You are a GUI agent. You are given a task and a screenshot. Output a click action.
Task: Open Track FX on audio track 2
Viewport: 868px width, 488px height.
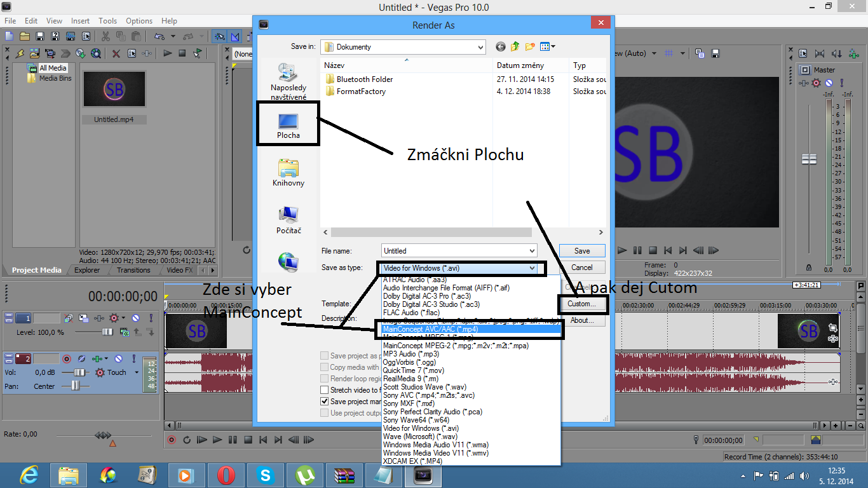point(98,359)
